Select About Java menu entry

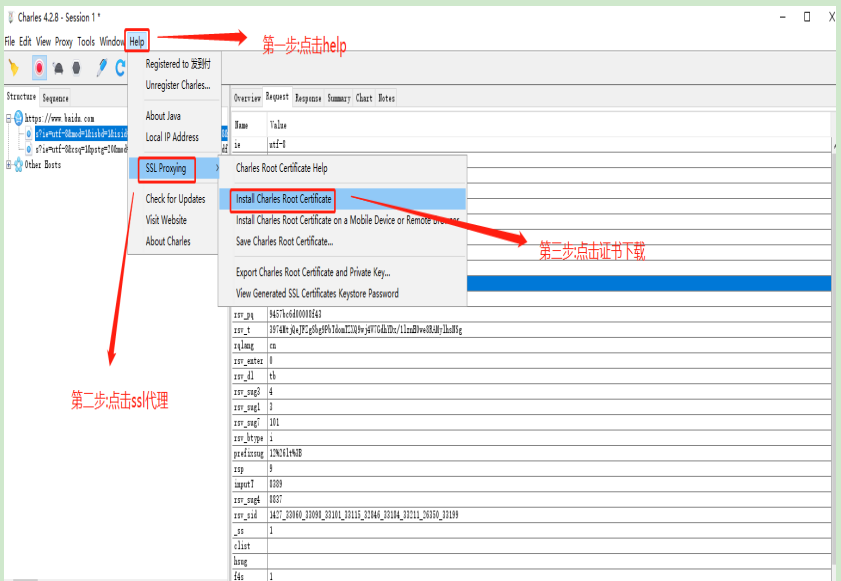coord(163,116)
